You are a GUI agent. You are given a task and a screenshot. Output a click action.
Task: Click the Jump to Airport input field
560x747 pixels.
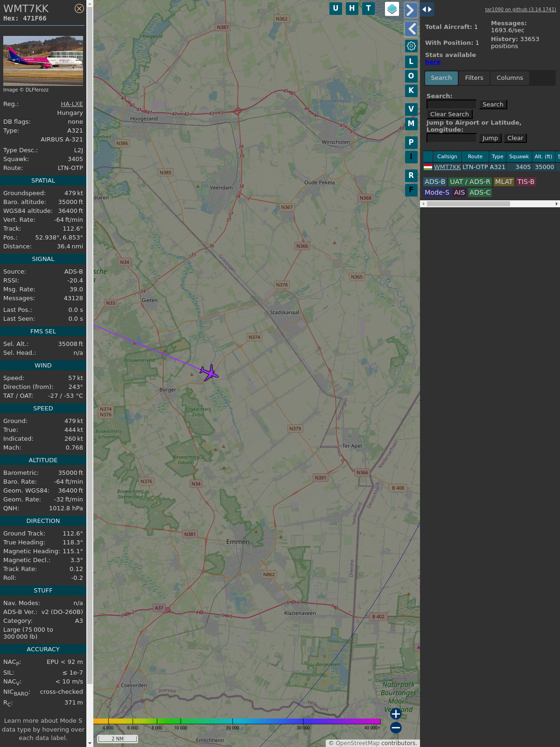[x=451, y=138]
